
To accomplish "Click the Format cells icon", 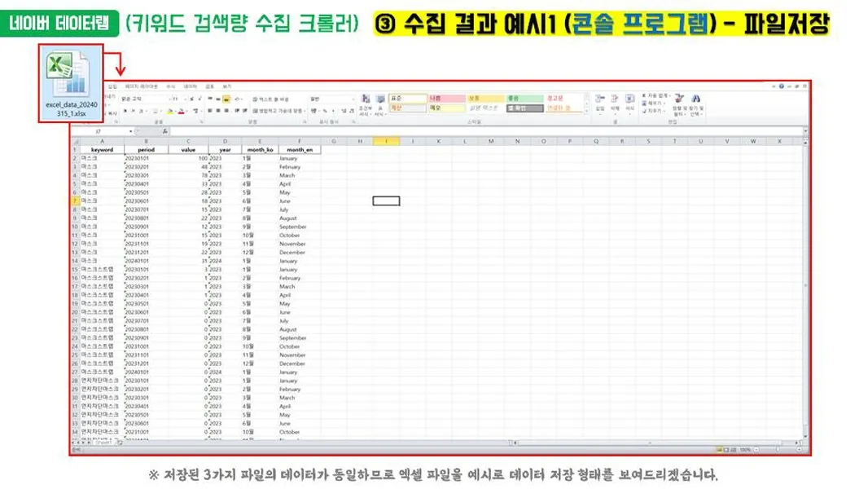I will point(630,99).
